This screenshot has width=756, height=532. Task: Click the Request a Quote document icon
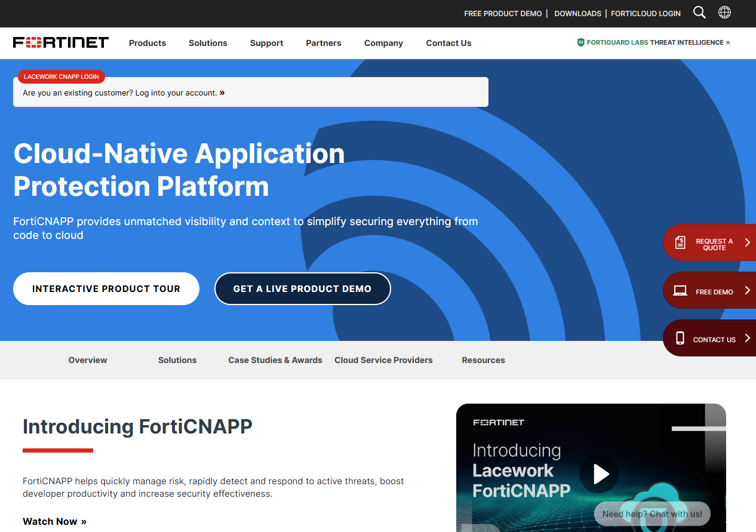coord(680,242)
